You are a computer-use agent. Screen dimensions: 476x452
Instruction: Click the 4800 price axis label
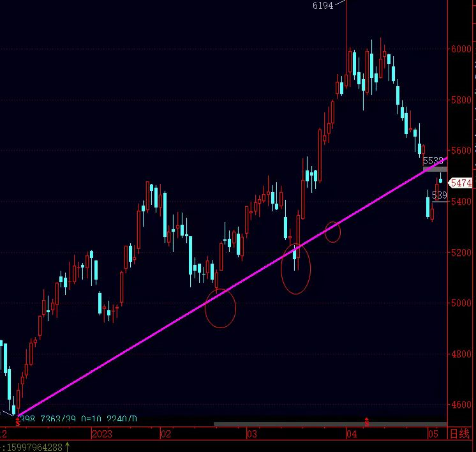tap(461, 354)
